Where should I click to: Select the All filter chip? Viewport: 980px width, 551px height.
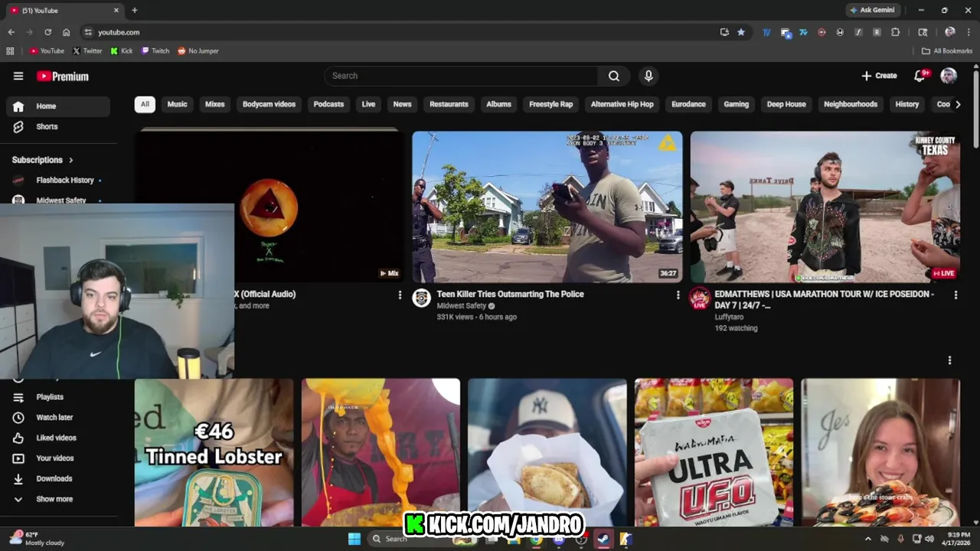pyautogui.click(x=145, y=104)
